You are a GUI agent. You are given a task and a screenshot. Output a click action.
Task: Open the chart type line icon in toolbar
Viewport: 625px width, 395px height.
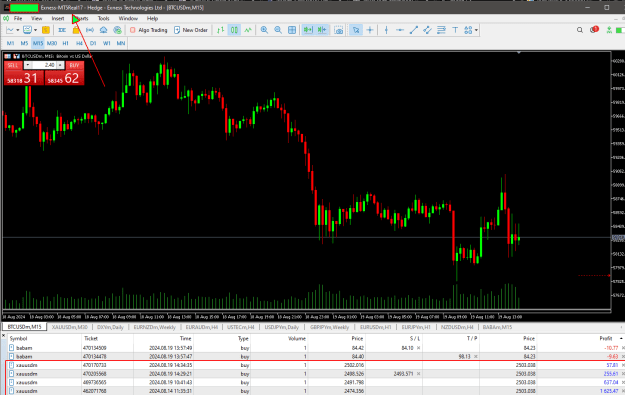click(10, 30)
